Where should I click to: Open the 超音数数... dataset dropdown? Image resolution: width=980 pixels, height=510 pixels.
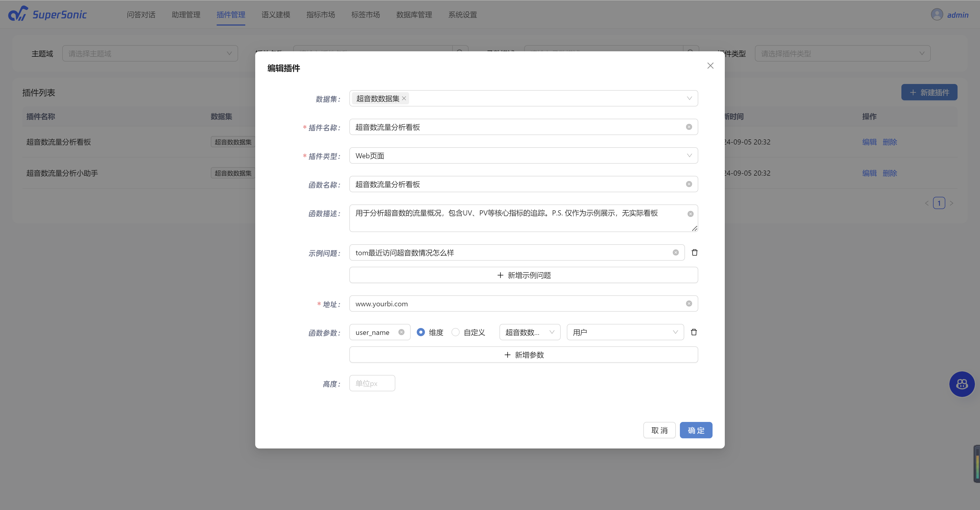[530, 332]
